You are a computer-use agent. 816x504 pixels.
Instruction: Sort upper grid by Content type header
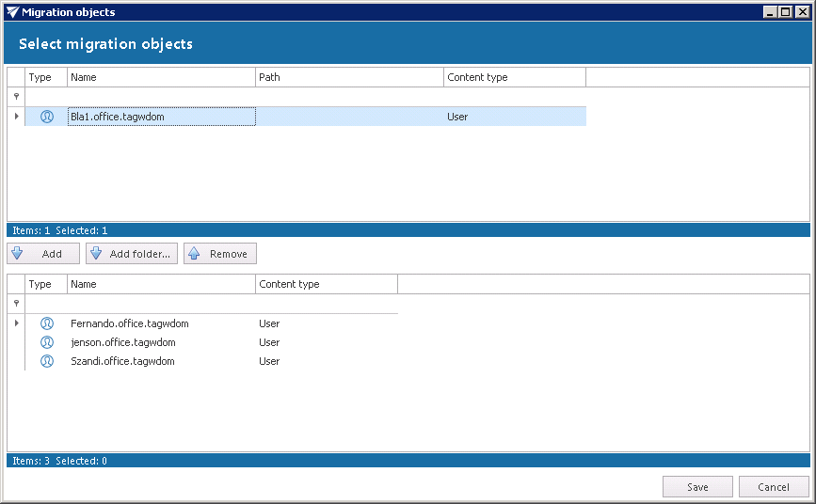click(514, 77)
